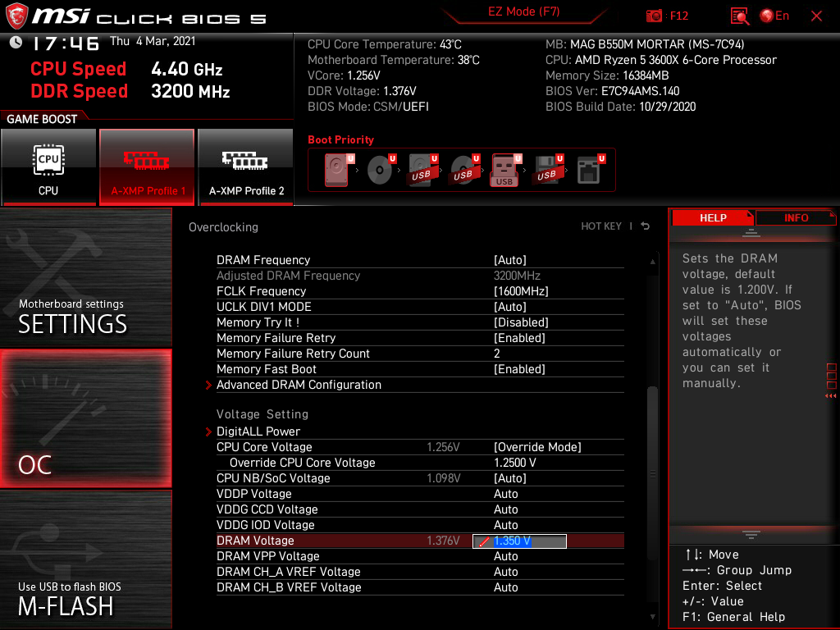
Task: Click the Adjusted DRAM Frequency 3200MHz row
Action: tap(420, 276)
